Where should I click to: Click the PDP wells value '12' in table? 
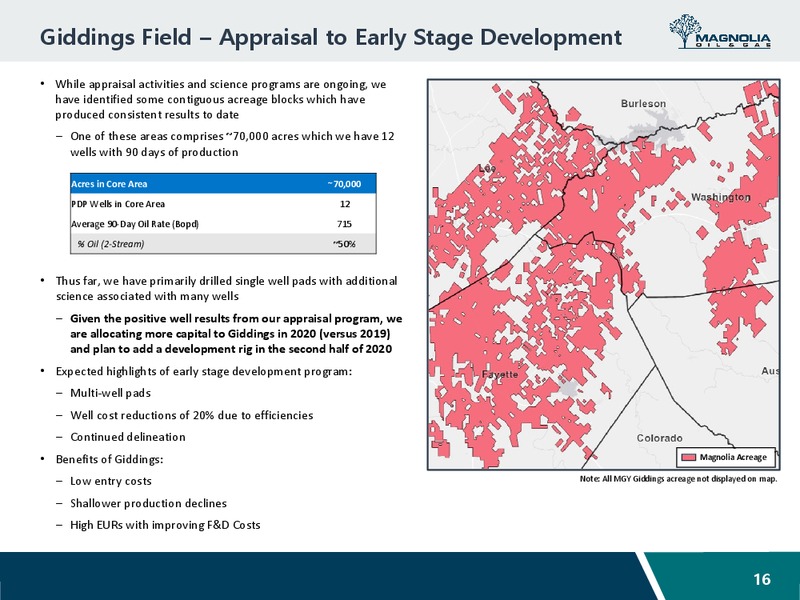(x=344, y=204)
